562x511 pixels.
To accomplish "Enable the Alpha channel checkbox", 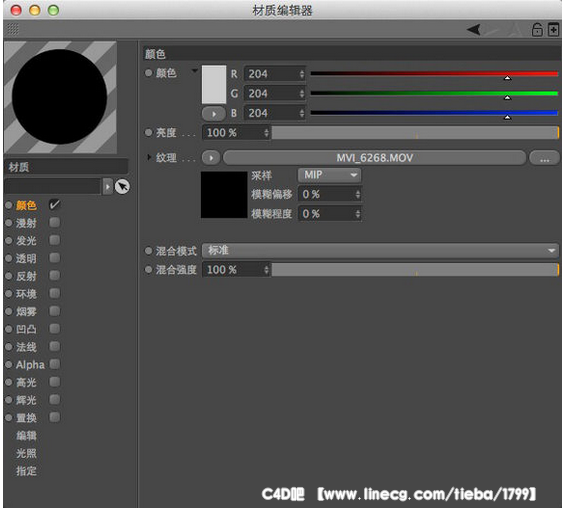I will tap(54, 364).
